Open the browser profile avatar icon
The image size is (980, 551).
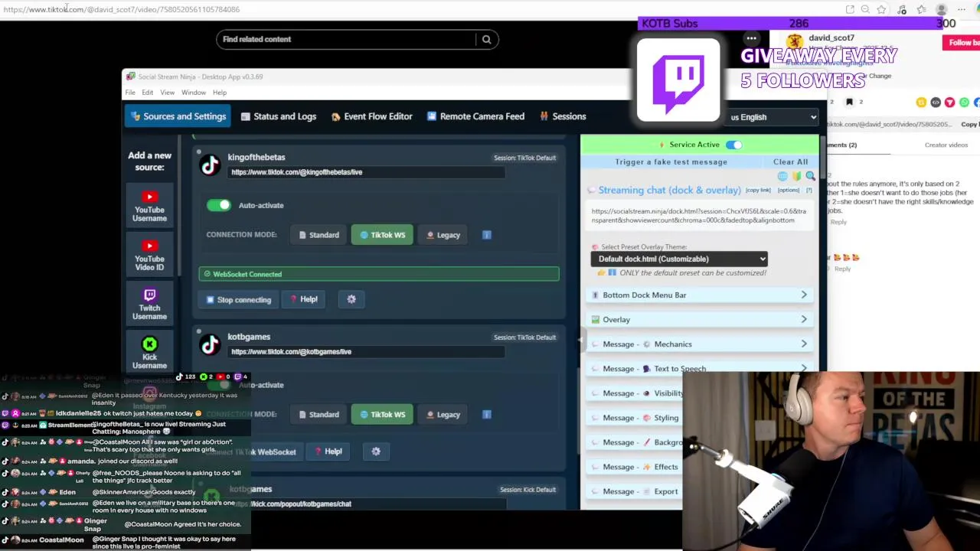pyautogui.click(x=942, y=9)
